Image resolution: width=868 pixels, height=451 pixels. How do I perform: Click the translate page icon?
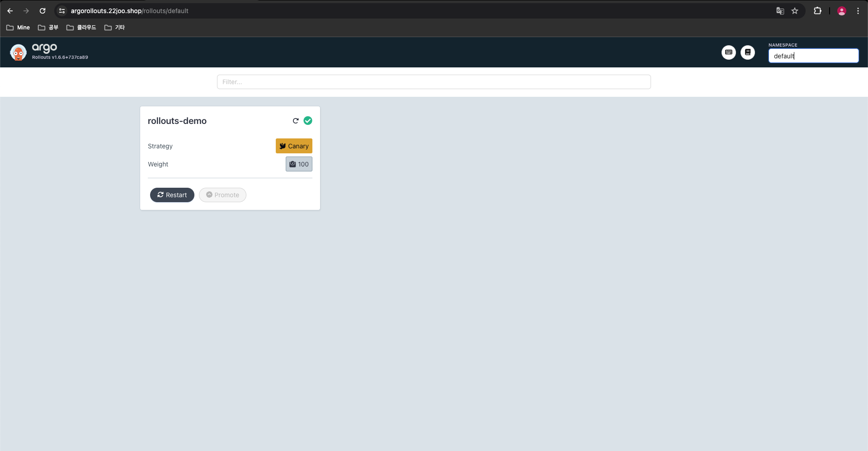(x=780, y=11)
